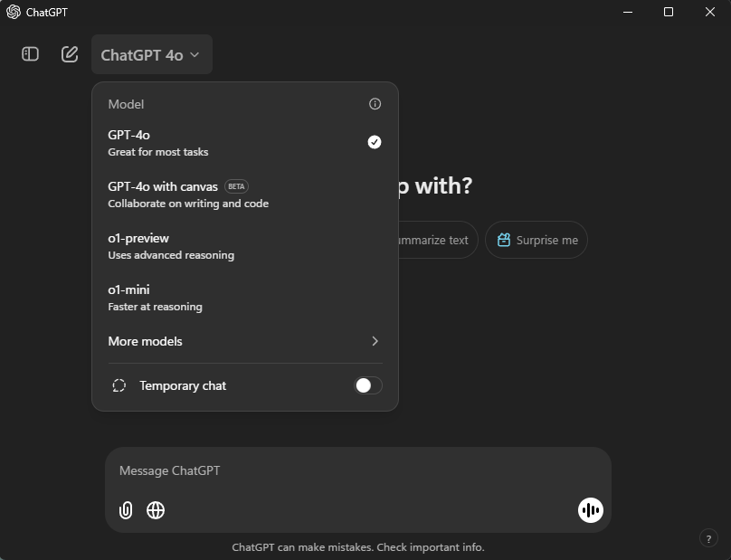
Task: Enable web search with the globe icon
Action: pyautogui.click(x=156, y=510)
